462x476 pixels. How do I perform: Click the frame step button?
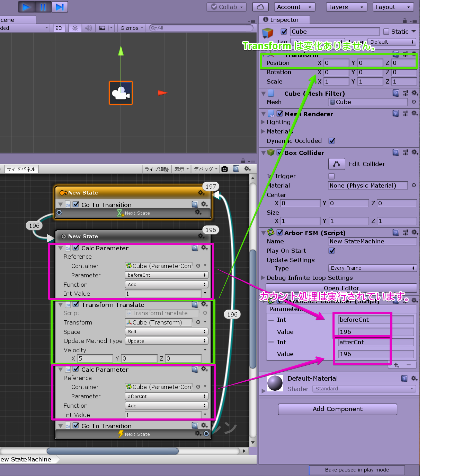[59, 7]
